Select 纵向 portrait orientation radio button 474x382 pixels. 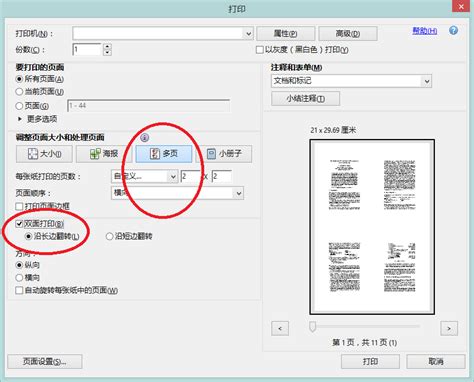[x=19, y=265]
